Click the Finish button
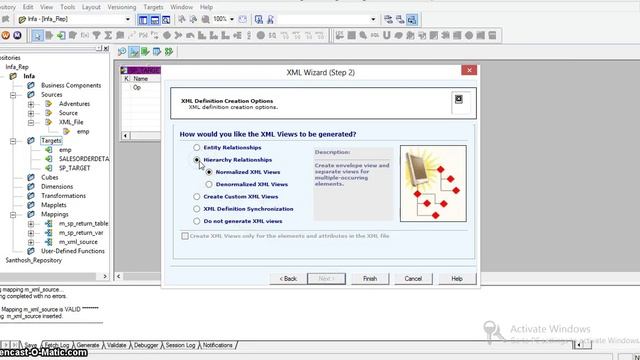 370,279
